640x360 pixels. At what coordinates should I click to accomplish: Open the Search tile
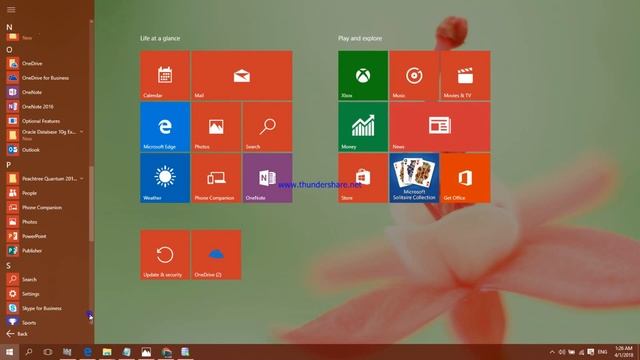tap(267, 127)
